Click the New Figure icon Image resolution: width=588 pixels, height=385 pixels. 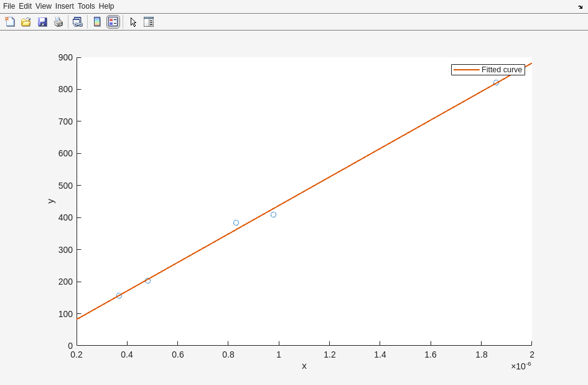tap(10, 22)
